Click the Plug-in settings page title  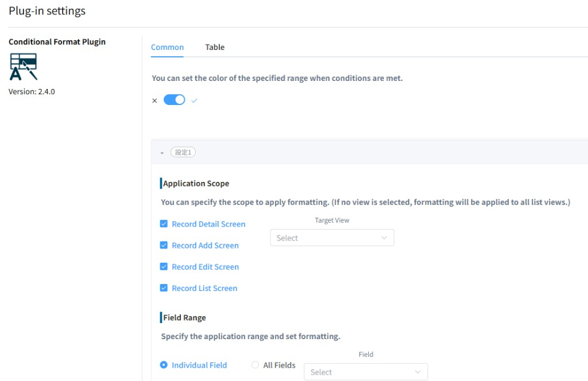tap(47, 11)
